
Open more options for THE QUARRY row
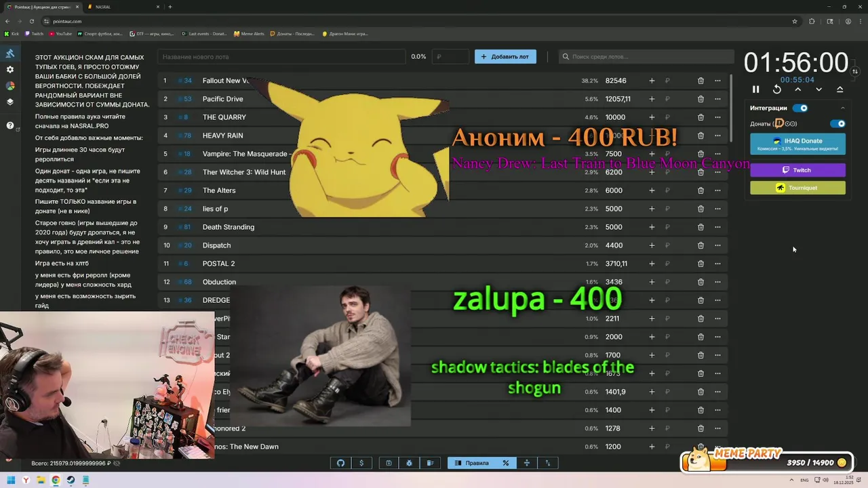(717, 117)
